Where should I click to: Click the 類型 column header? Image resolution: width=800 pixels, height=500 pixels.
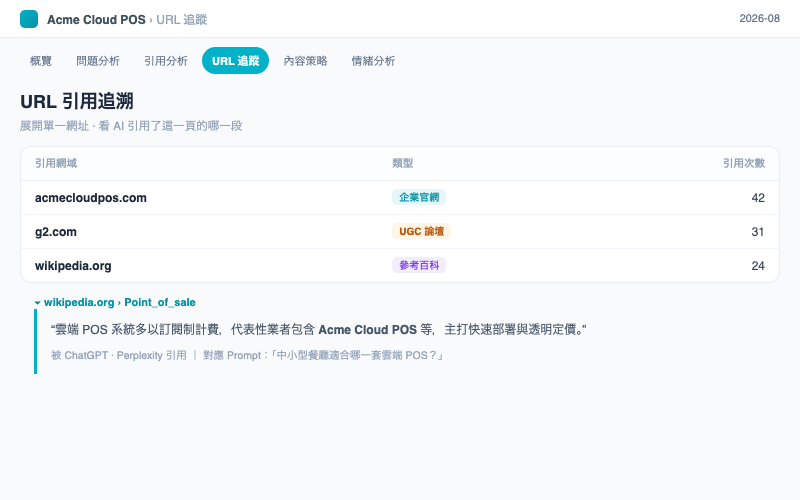click(403, 163)
